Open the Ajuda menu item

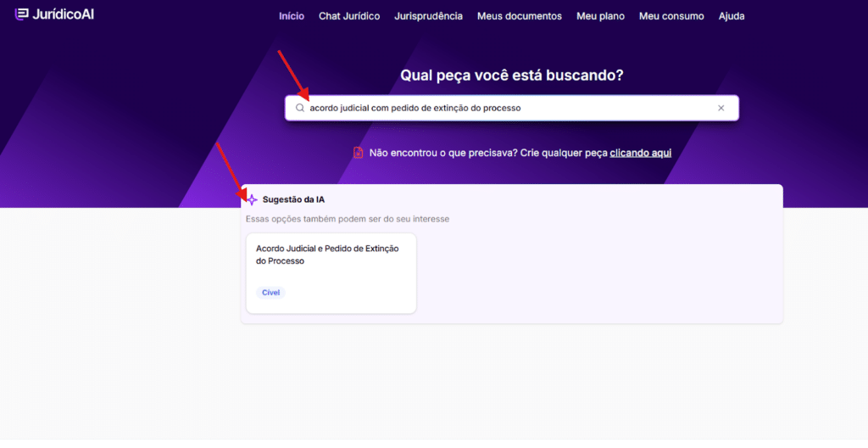pos(732,16)
